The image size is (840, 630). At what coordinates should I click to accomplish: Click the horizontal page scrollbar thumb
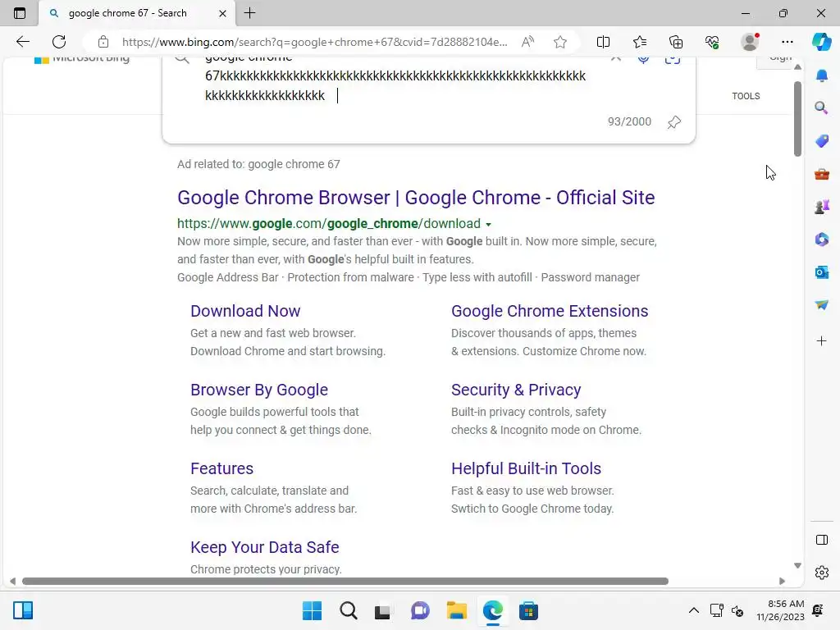point(345,582)
